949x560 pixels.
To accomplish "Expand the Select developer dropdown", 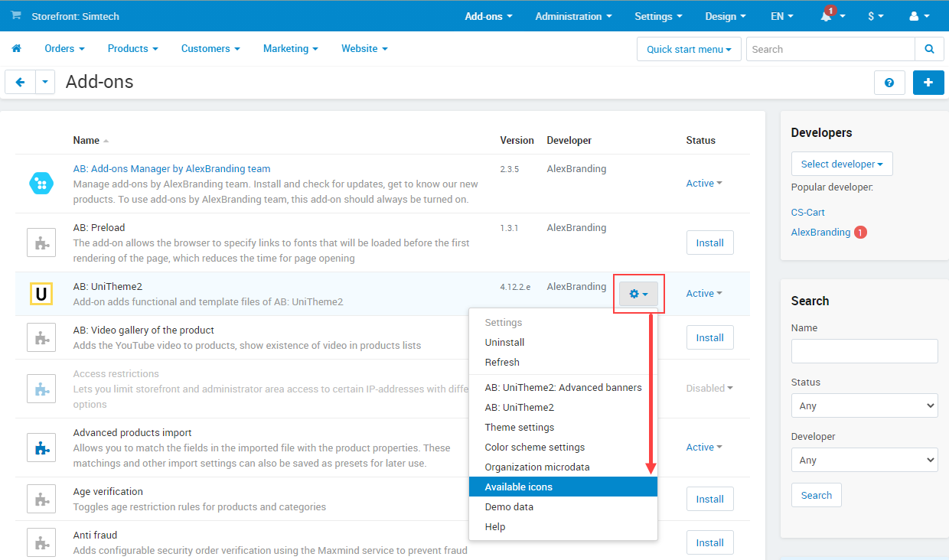I will 841,164.
